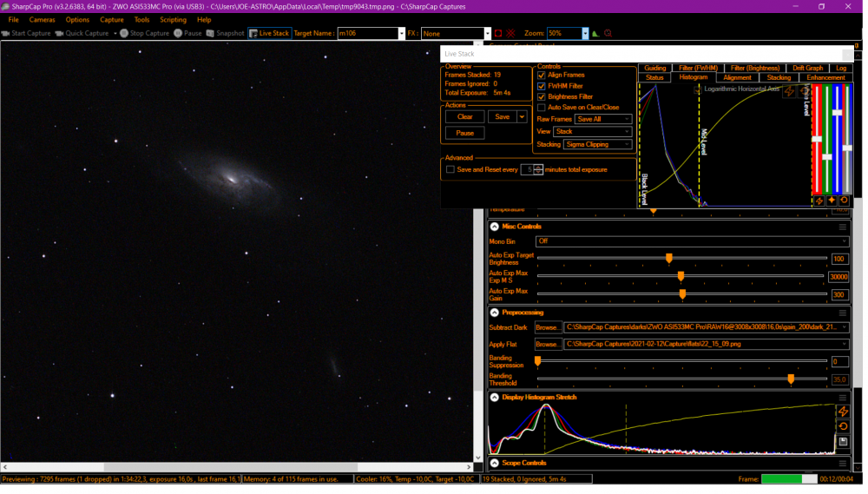Click Quick Capture in the toolbar
Viewport: 868px width, 494px height.
pyautogui.click(x=82, y=33)
